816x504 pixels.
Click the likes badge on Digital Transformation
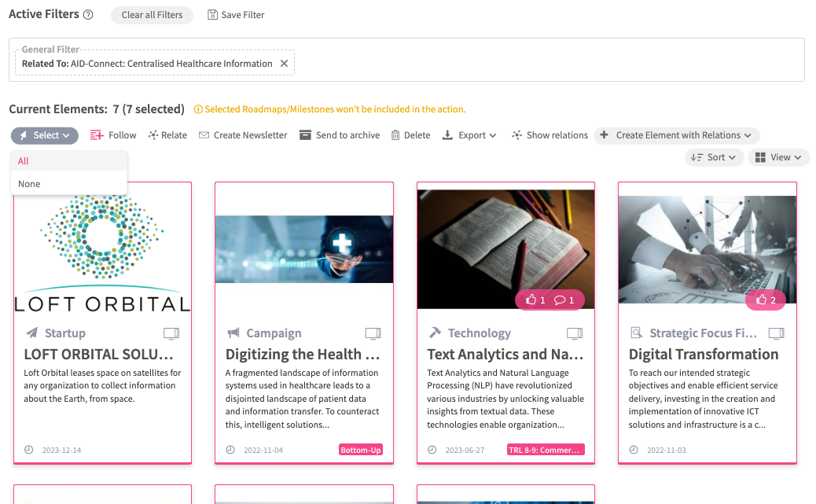[765, 300]
